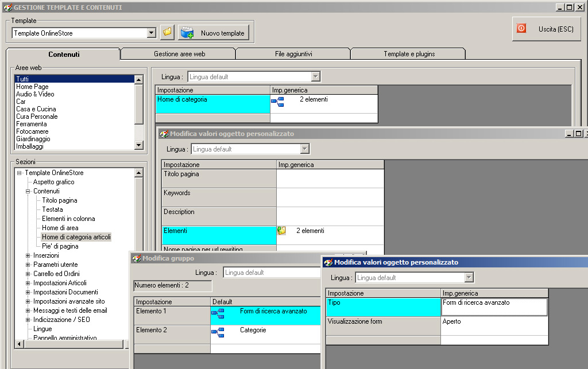The width and height of the screenshot is (588, 369).
Task: Select Elementi in colonna tree item
Action: click(68, 219)
